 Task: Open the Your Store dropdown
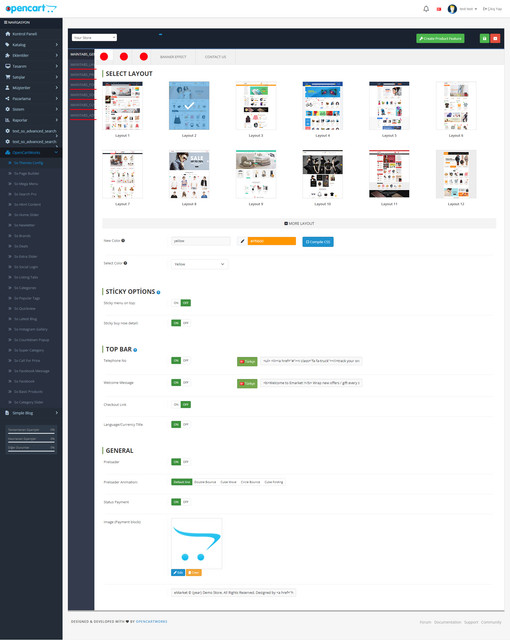[x=94, y=38]
